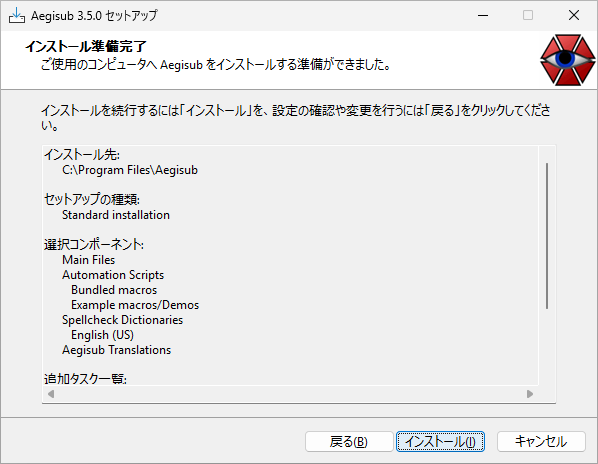Click the Main Files entry
598x464 pixels.
pyautogui.click(x=88, y=260)
